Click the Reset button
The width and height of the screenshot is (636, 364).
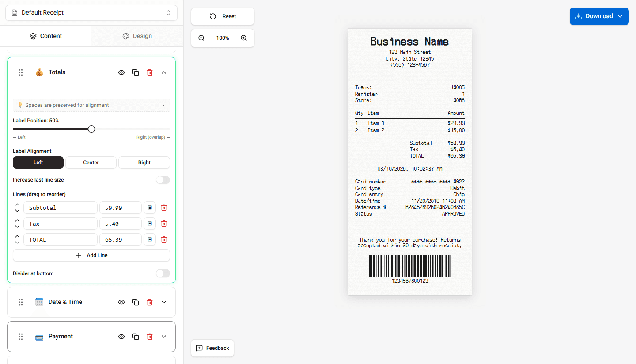pyautogui.click(x=222, y=16)
